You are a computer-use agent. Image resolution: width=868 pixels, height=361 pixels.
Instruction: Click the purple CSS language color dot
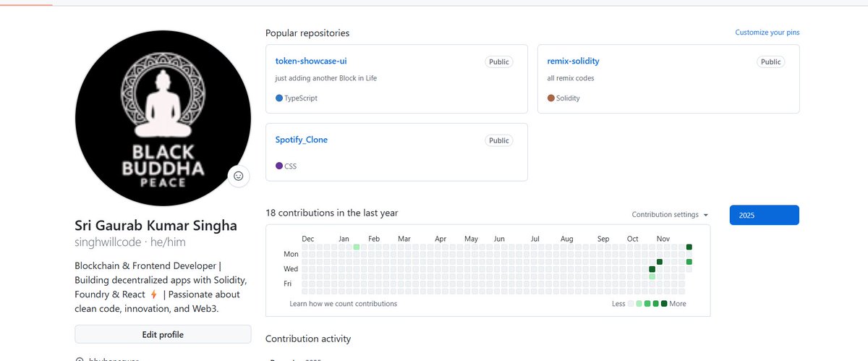tap(279, 166)
